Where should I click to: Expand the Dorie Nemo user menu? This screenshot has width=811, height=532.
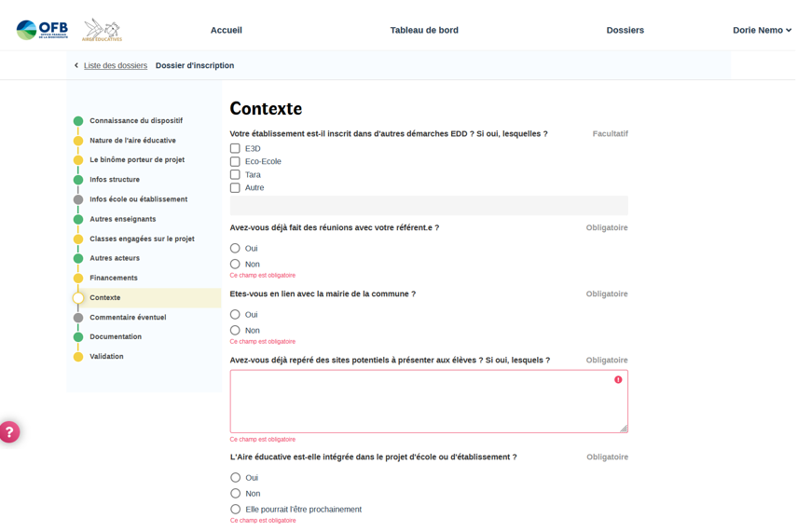762,31
